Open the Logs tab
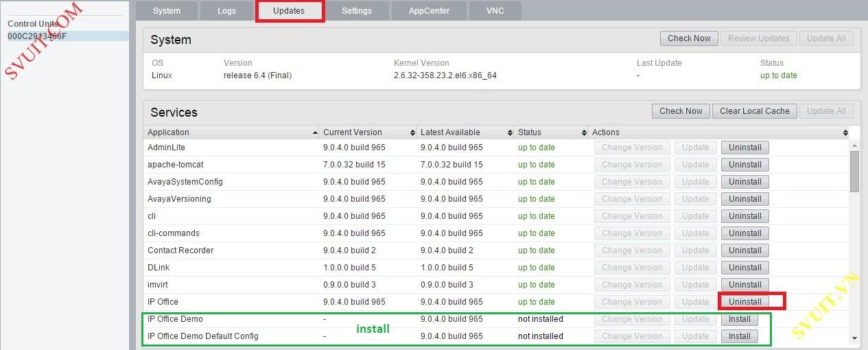 click(226, 11)
